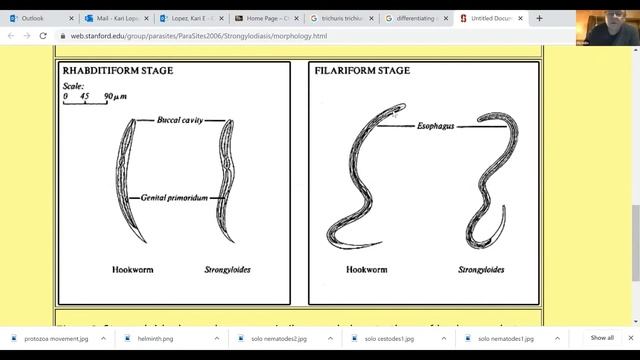Image resolution: width=640 pixels, height=360 pixels.
Task: Go back to the previous page
Action: [x=11, y=36]
